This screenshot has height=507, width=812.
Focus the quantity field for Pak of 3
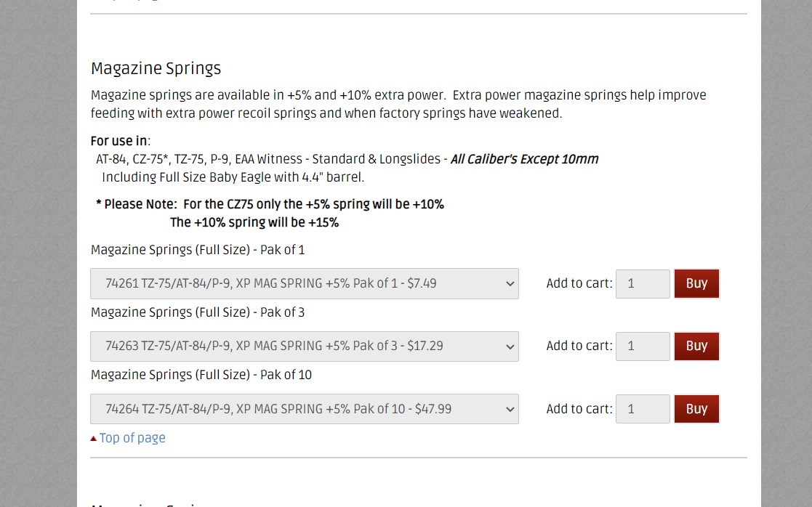click(x=643, y=346)
